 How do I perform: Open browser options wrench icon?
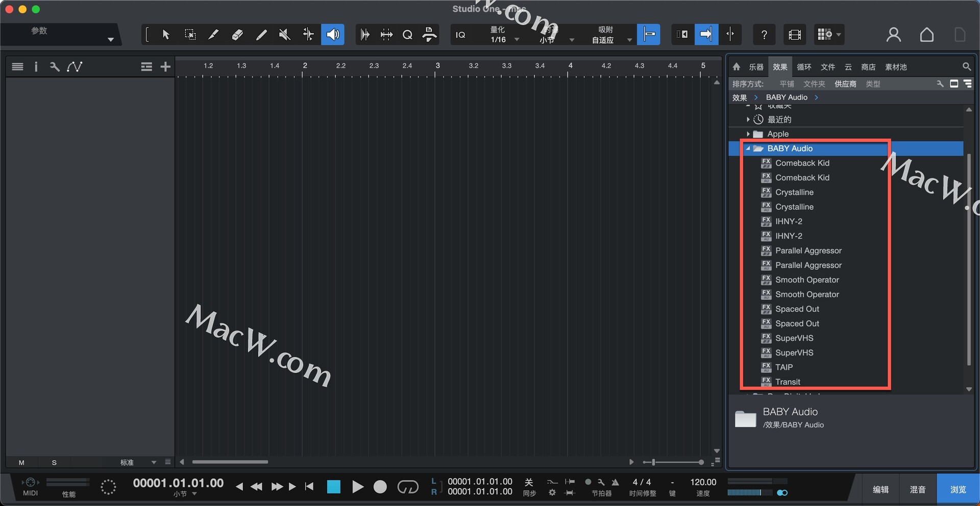point(940,84)
